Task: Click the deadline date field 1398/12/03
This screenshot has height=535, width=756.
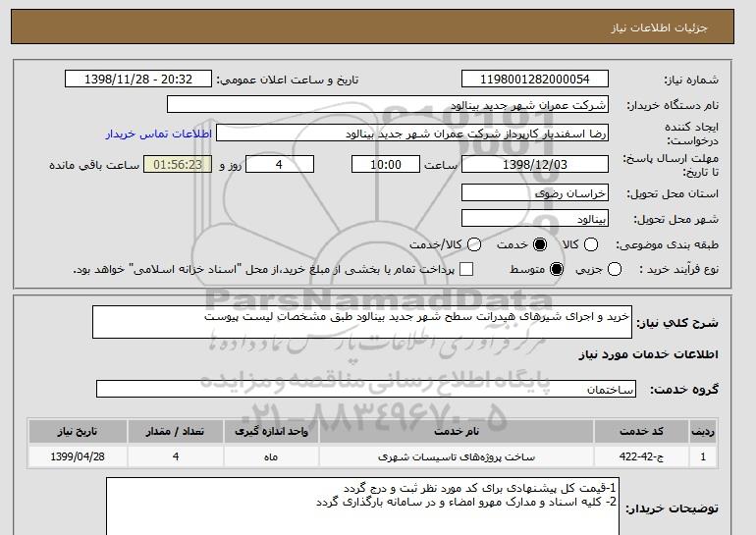Action: 535,164
